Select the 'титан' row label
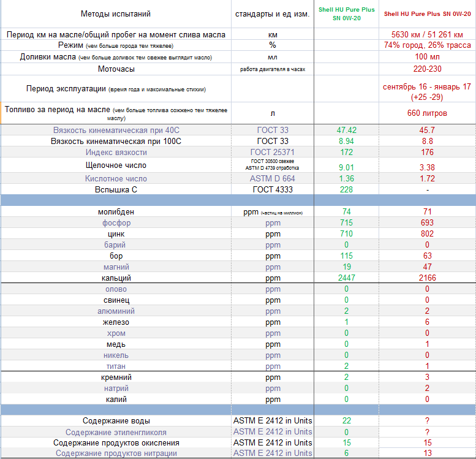 tap(116, 366)
